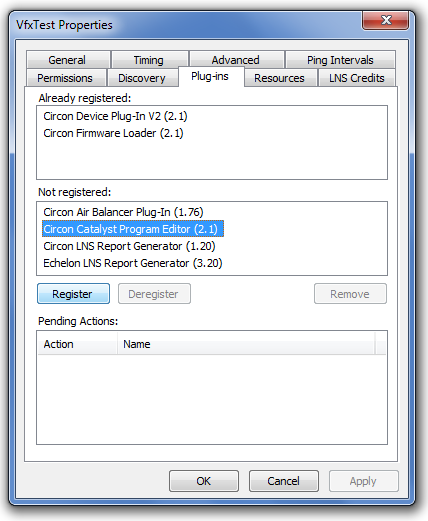Open the LNS Credits tab
This screenshot has width=428, height=521.
[357, 78]
